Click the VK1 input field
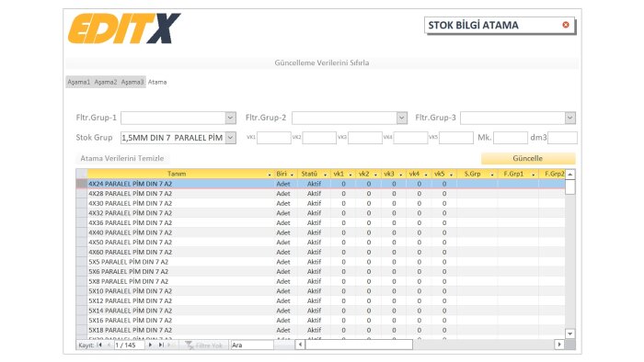The width and height of the screenshot is (644, 362). tap(274, 138)
